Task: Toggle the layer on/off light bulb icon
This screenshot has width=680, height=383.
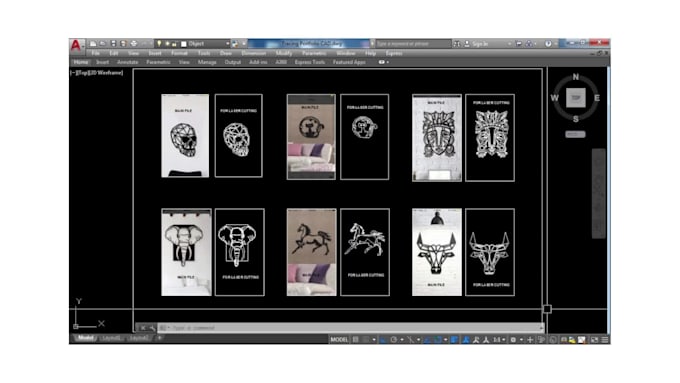Action: 159,44
